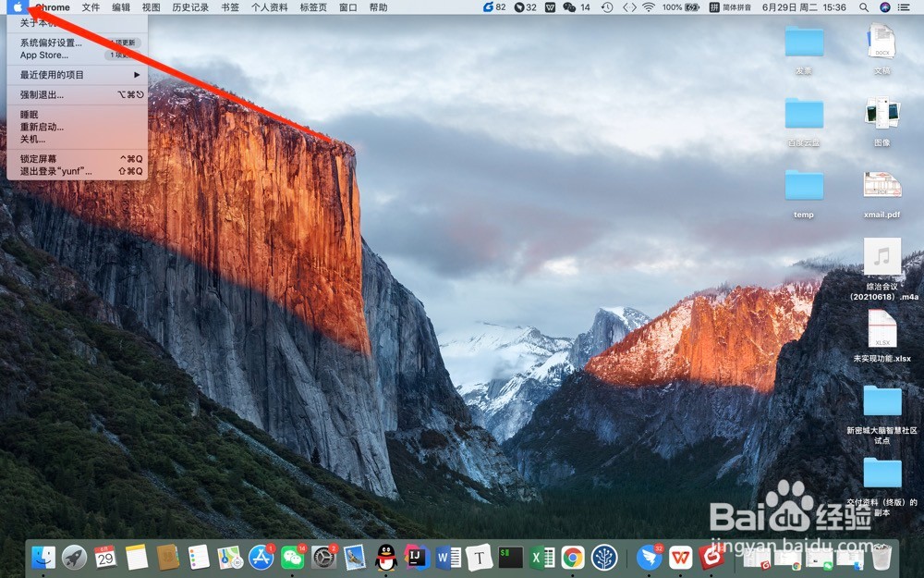Select 强制退出… menu item
Screen dimensions: 924x578
(78, 94)
